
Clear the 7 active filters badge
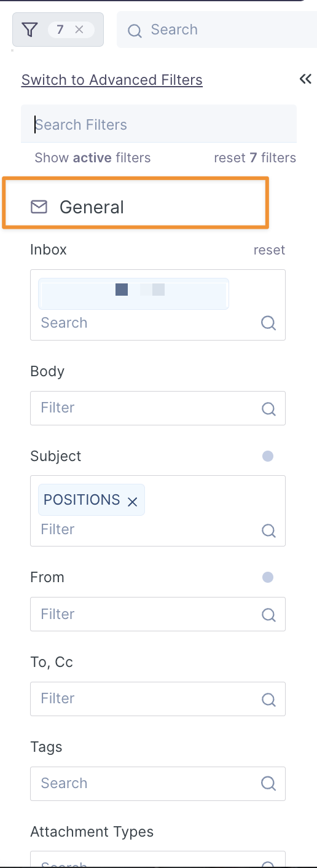(79, 30)
